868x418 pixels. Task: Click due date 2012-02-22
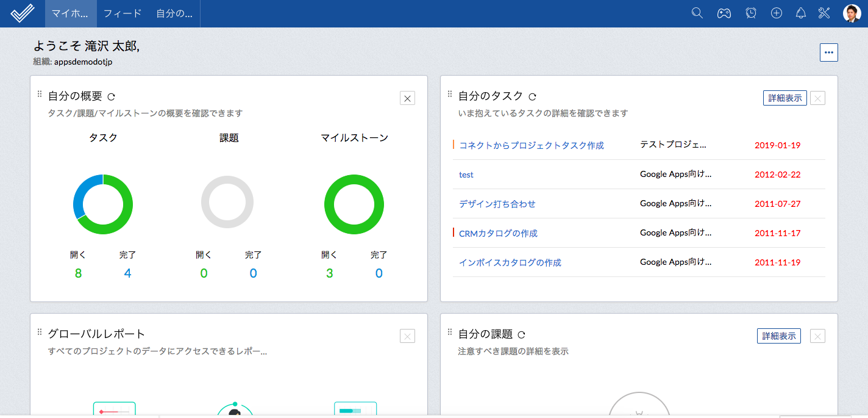pos(778,175)
